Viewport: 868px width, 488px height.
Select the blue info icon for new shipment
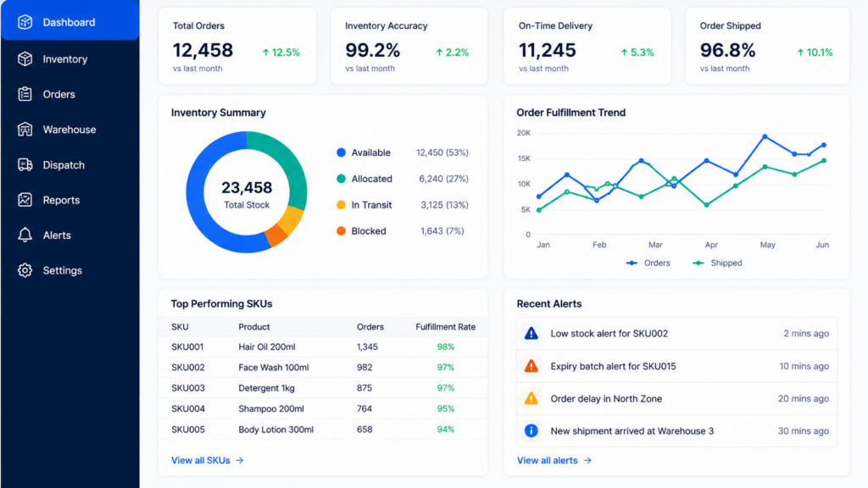531,430
